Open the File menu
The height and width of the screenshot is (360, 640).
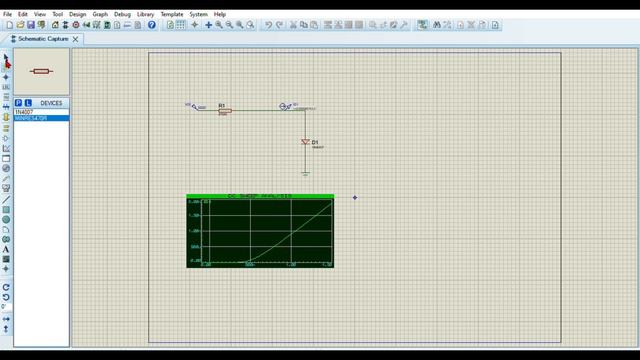tap(7, 14)
